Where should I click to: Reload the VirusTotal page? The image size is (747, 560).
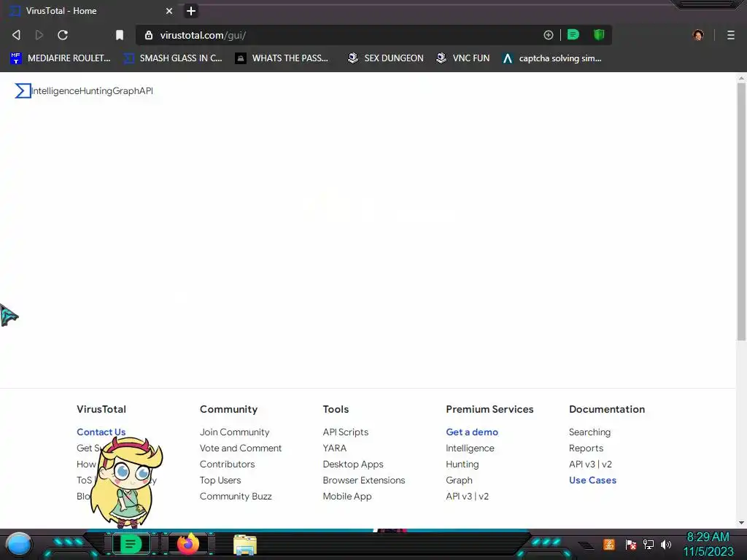click(63, 35)
